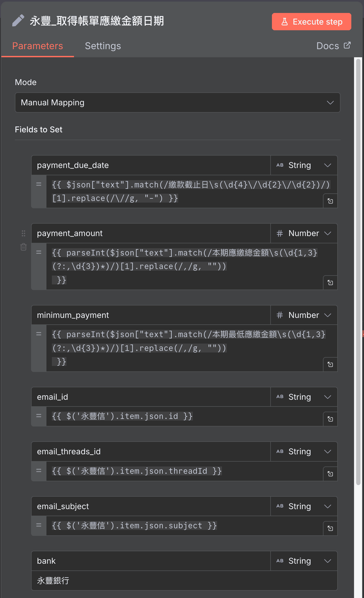Open the Docs link
Image resolution: width=364 pixels, height=598 pixels.
(x=333, y=46)
